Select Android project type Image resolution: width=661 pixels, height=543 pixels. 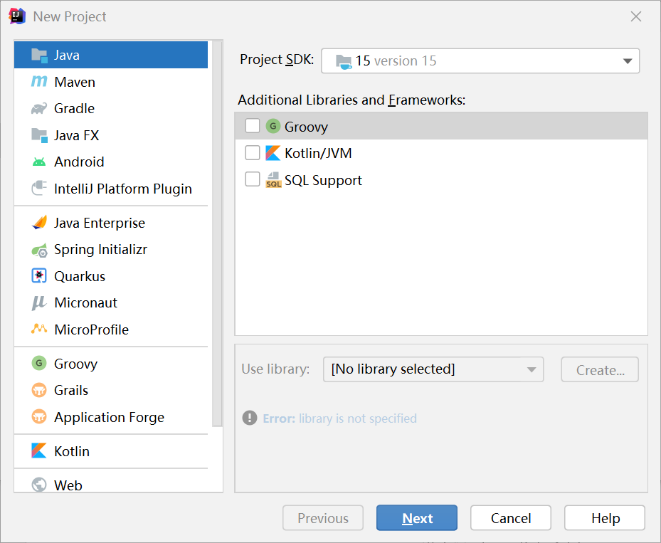[111, 162]
